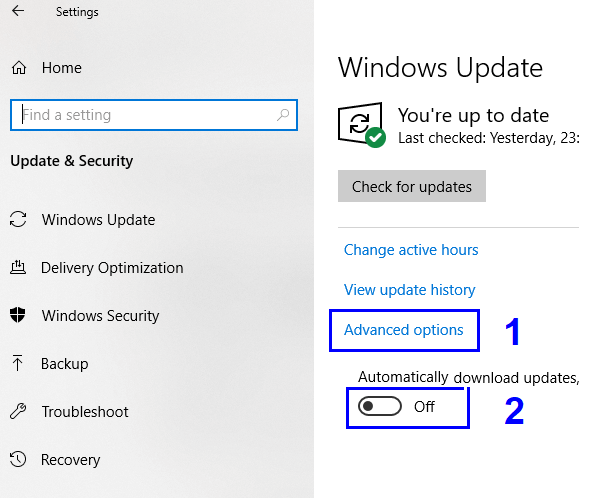Viewport: 605px width, 504px height.
Task: Click the Windows Update sync arrows icon
Action: pos(18,219)
